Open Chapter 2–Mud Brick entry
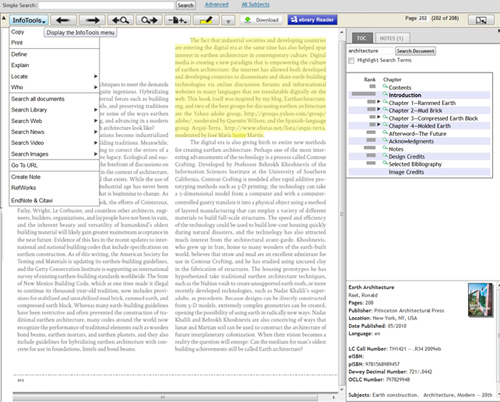 point(415,110)
